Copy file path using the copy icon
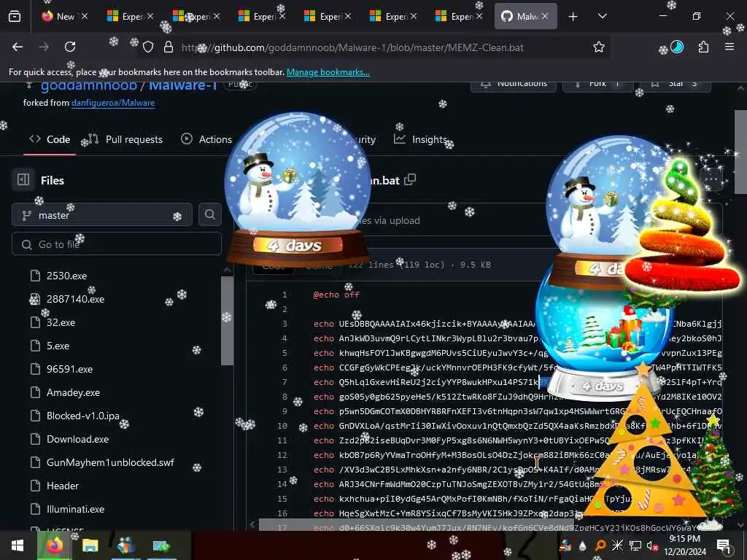This screenshot has width=747, height=560. (x=410, y=180)
